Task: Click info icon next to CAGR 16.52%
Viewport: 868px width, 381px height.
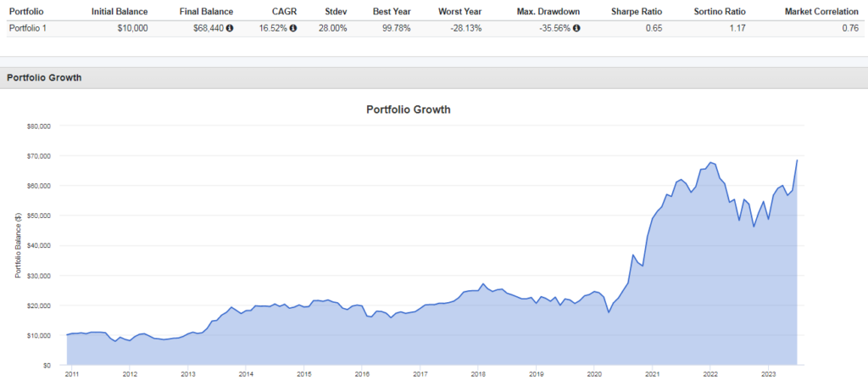Action: coord(293,28)
